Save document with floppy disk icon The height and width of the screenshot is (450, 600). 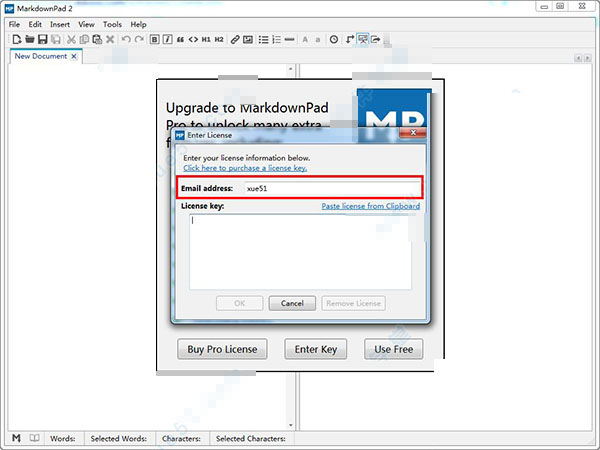(x=43, y=39)
